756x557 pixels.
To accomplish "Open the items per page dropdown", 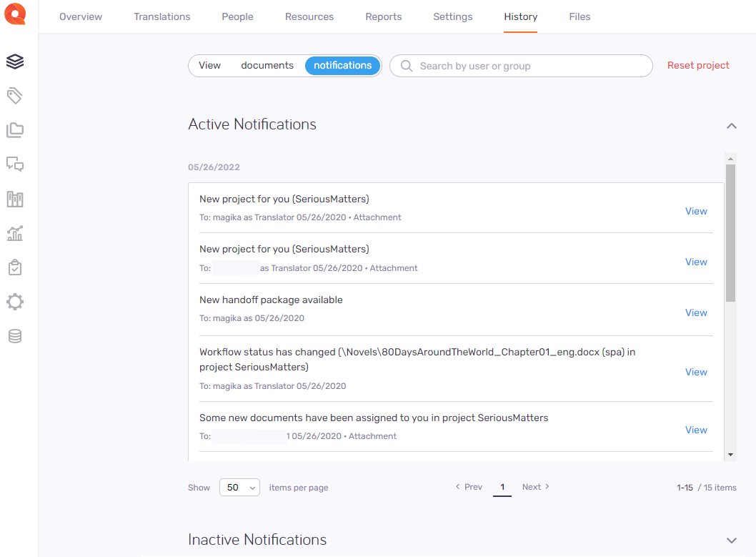I will pyautogui.click(x=239, y=488).
